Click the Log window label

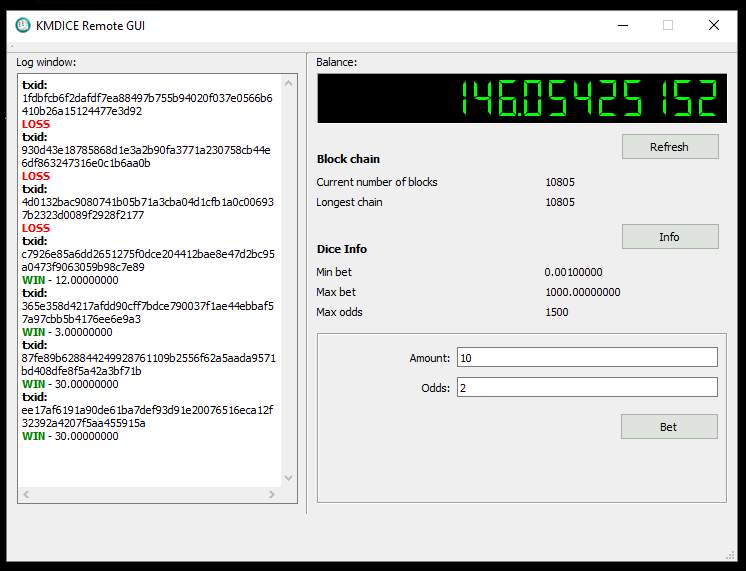(46, 62)
